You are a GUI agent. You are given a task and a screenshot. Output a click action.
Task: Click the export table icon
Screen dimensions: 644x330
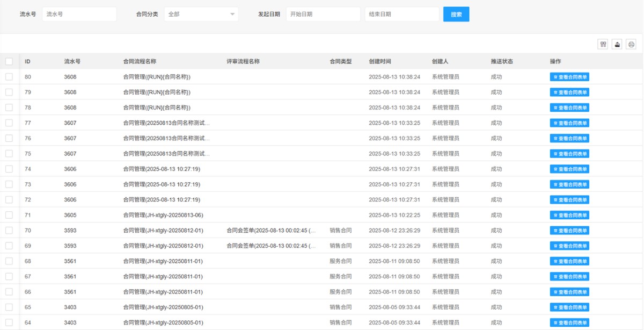(x=617, y=45)
